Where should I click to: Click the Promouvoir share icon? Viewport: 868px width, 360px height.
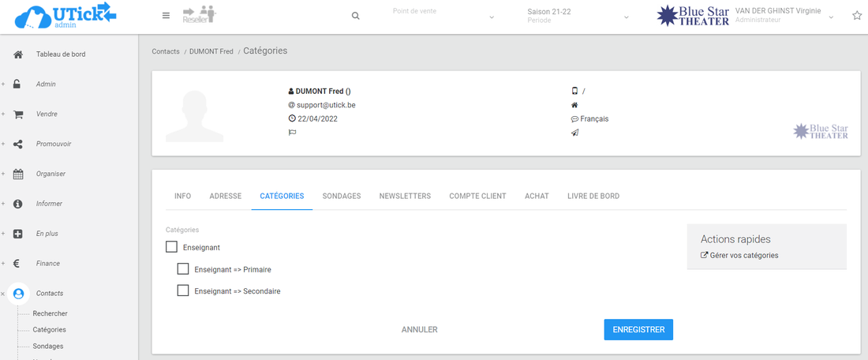pyautogui.click(x=18, y=144)
